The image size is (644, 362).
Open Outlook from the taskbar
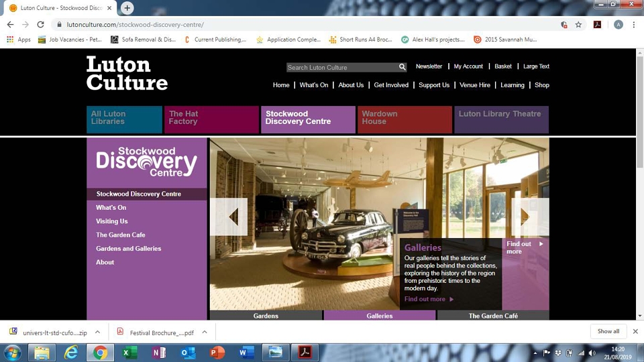188,353
